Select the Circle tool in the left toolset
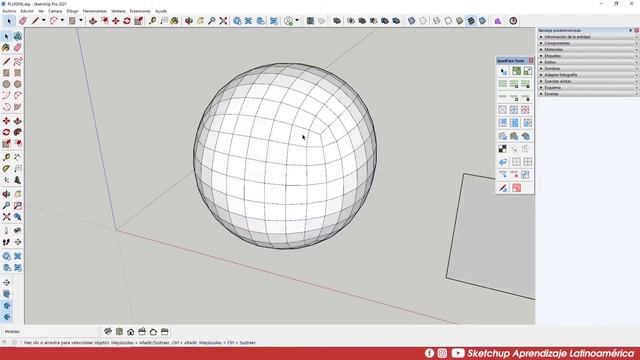Viewport: 640px width, 360px height. [6, 84]
